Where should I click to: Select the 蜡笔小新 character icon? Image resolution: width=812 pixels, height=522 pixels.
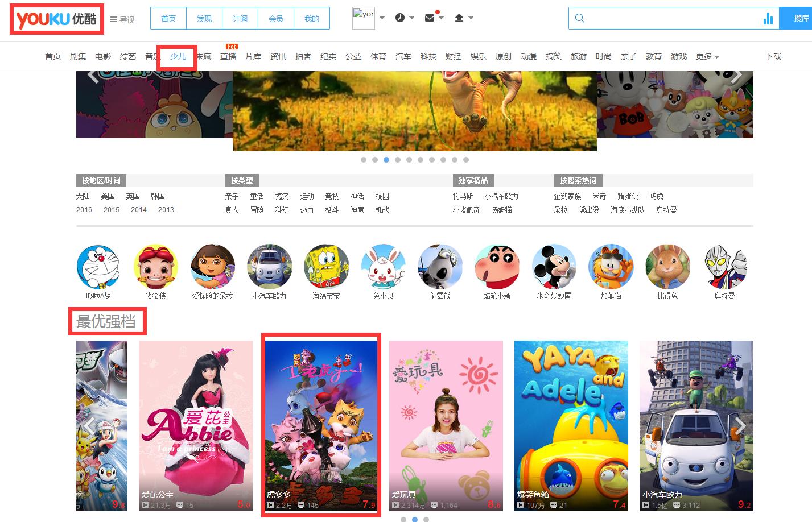(497, 267)
